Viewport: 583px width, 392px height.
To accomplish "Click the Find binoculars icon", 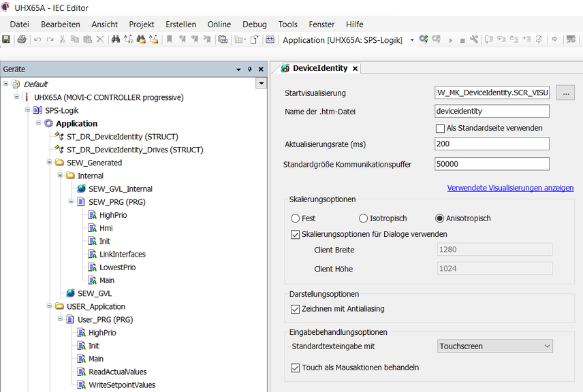I will click(x=116, y=39).
